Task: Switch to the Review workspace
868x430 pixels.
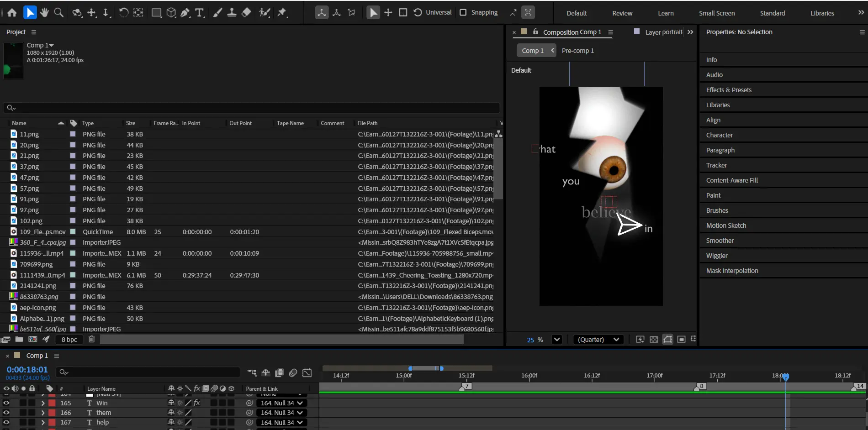Action: [622, 13]
